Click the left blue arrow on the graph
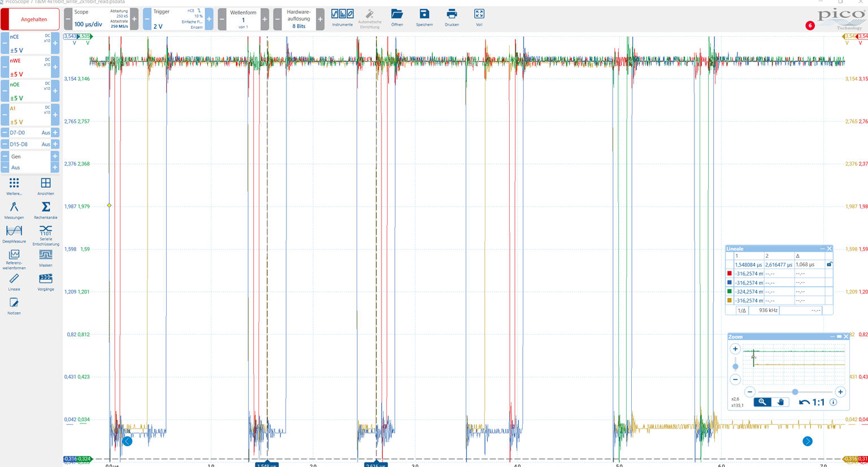Screen dimensions: 868x467 coord(127,441)
